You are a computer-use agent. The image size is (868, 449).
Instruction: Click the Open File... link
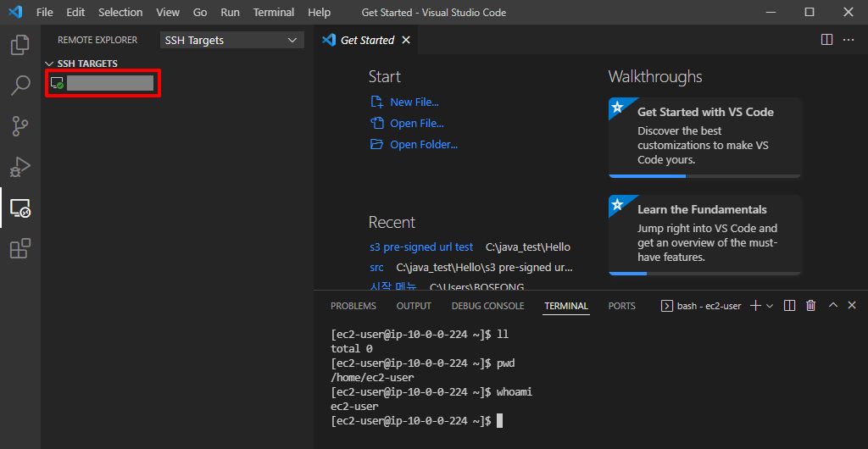pyautogui.click(x=417, y=124)
